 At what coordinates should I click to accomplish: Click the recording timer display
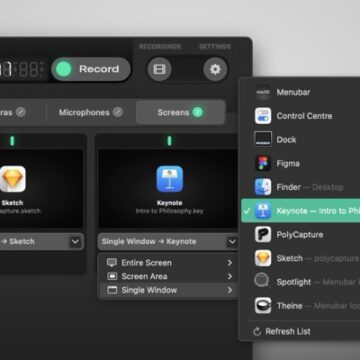point(23,69)
